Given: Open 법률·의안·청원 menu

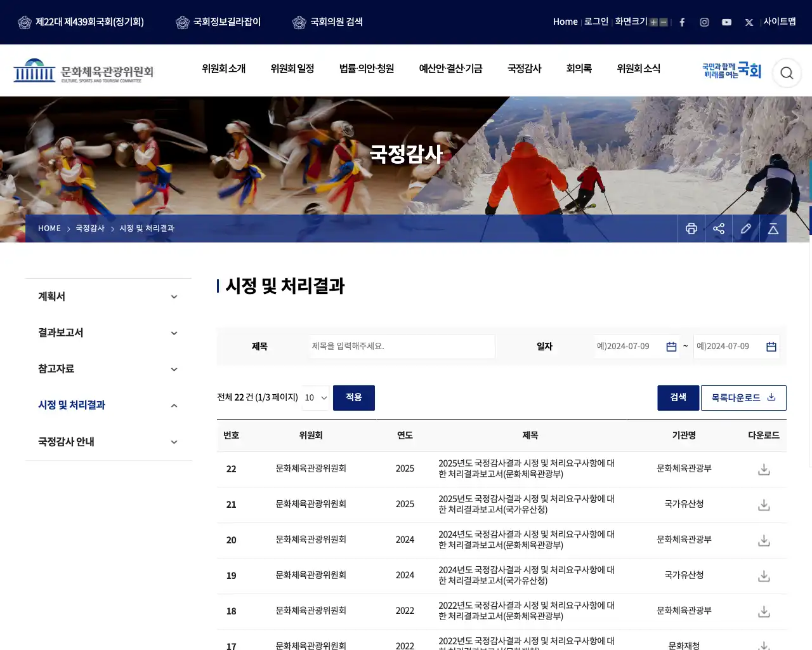Looking at the screenshot, I should pos(367,69).
